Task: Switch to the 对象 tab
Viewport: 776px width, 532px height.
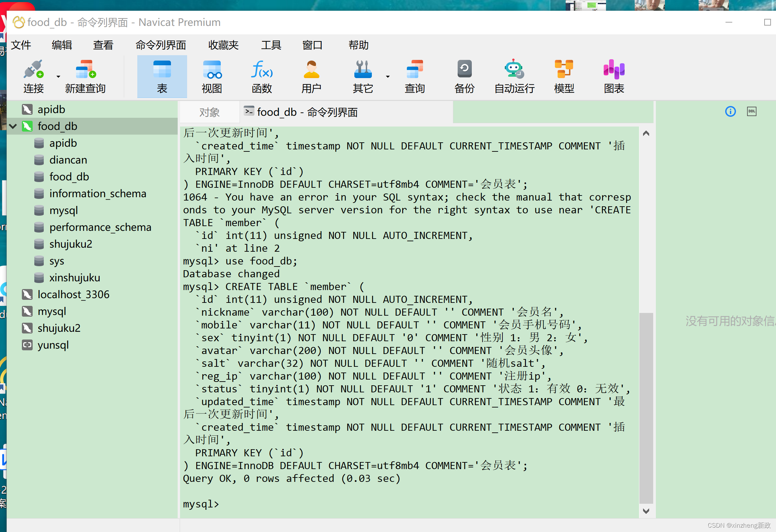Action: coord(209,112)
